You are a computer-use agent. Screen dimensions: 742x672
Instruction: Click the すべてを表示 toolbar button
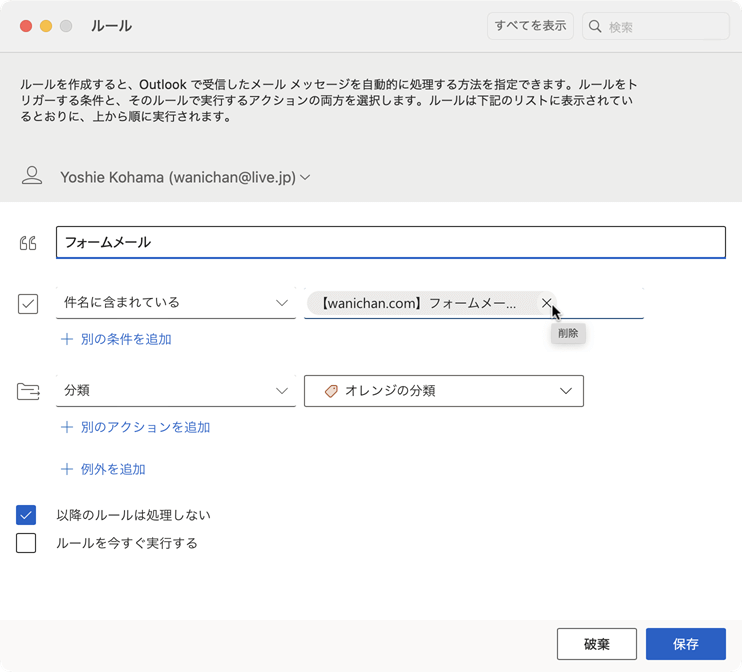click(x=530, y=26)
